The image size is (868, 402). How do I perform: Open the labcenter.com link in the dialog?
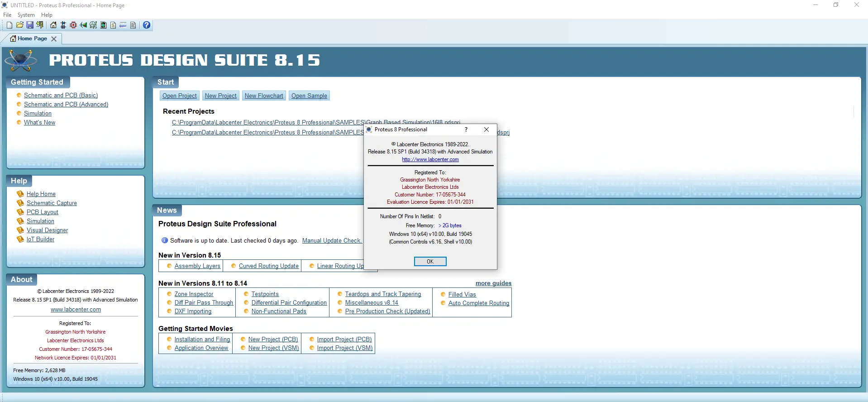click(430, 159)
